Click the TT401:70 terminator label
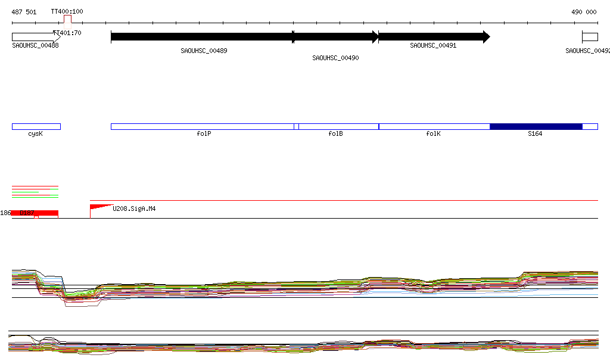 coord(67,33)
